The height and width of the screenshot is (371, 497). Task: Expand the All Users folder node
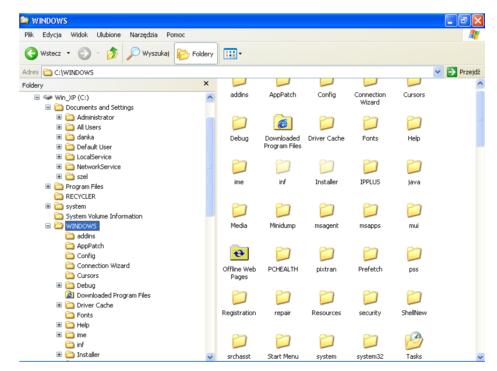point(59,127)
